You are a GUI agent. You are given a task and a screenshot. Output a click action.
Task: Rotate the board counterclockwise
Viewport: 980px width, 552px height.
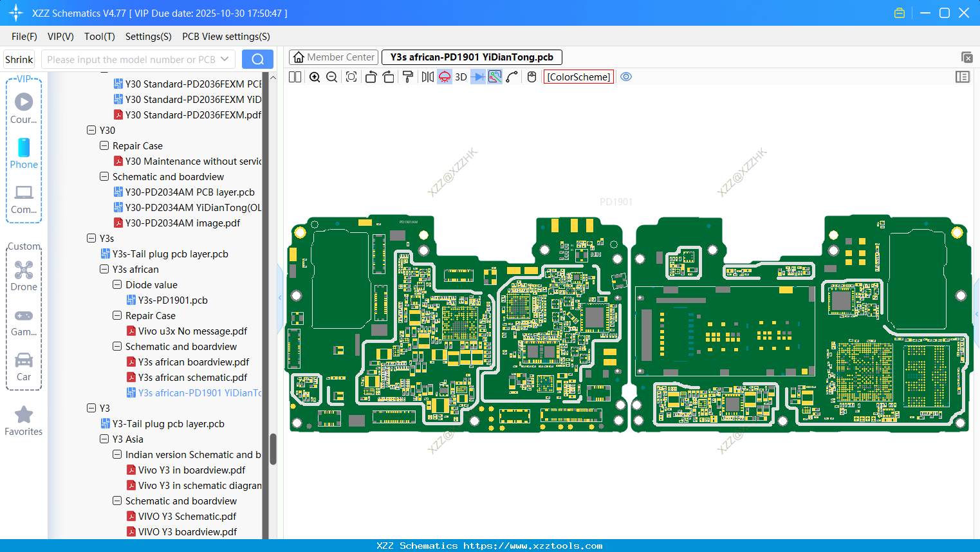pos(371,77)
